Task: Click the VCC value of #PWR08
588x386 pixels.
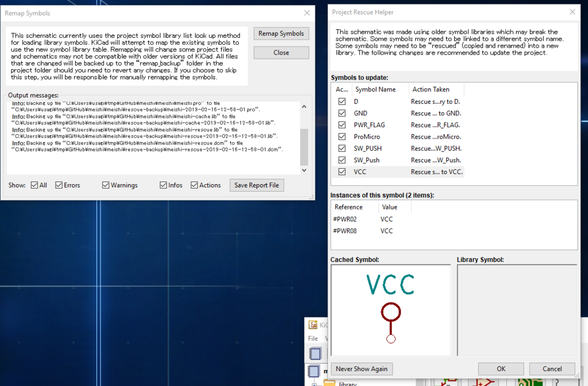Action: point(386,231)
